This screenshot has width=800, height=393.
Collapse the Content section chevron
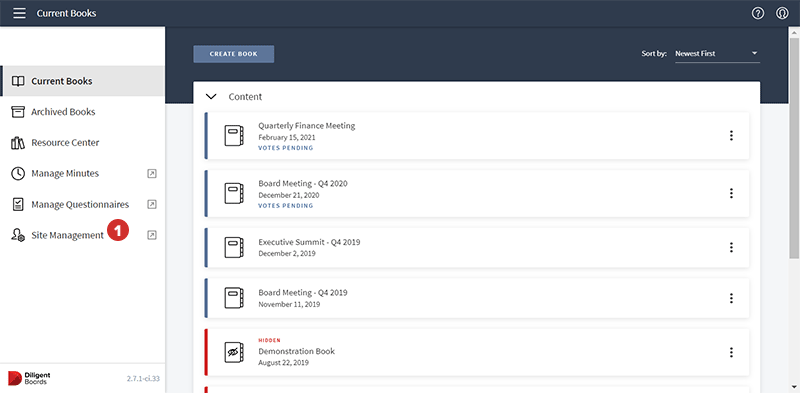tap(211, 96)
